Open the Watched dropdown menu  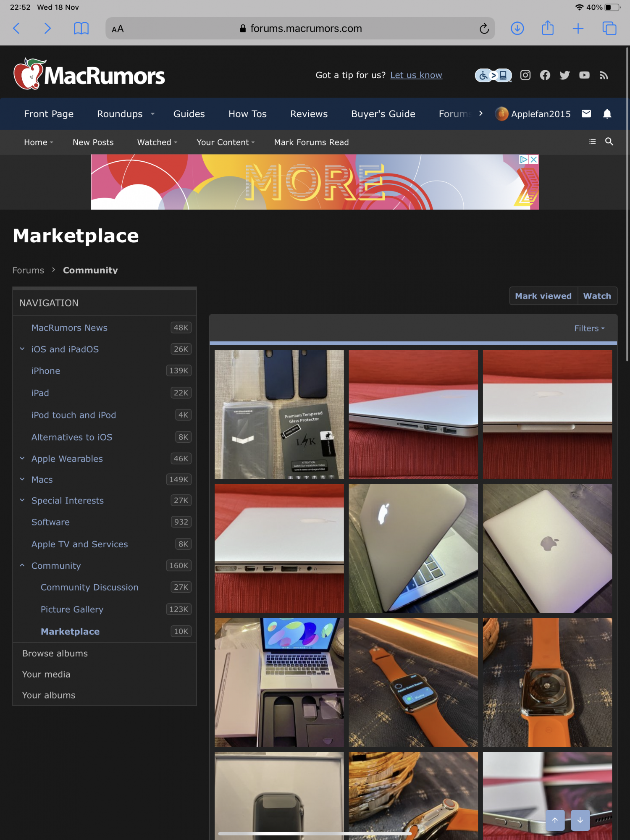pyautogui.click(x=157, y=142)
